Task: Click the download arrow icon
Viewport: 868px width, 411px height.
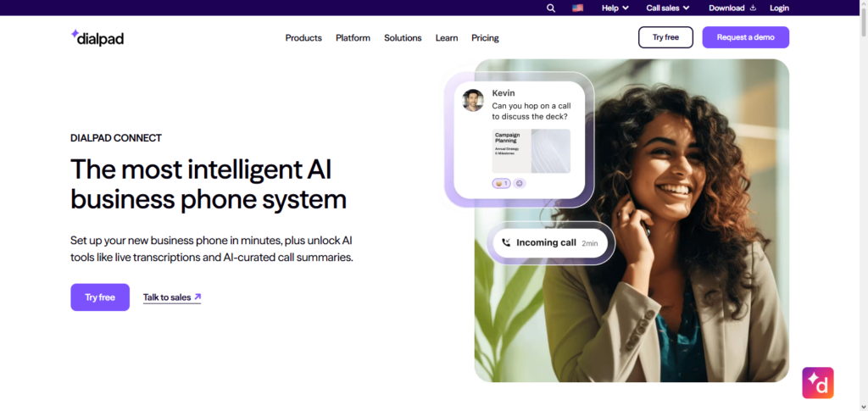Action: pyautogui.click(x=753, y=8)
